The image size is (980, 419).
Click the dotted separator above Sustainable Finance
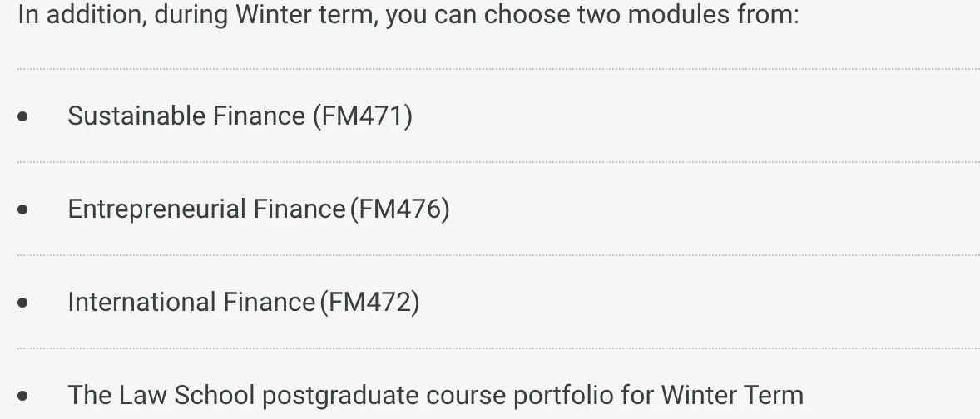click(x=497, y=69)
